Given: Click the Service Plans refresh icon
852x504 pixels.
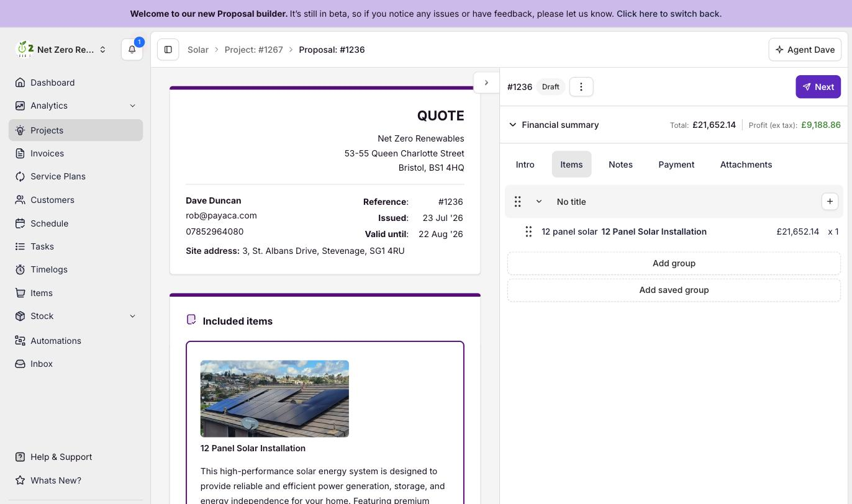Looking at the screenshot, I should (20, 176).
